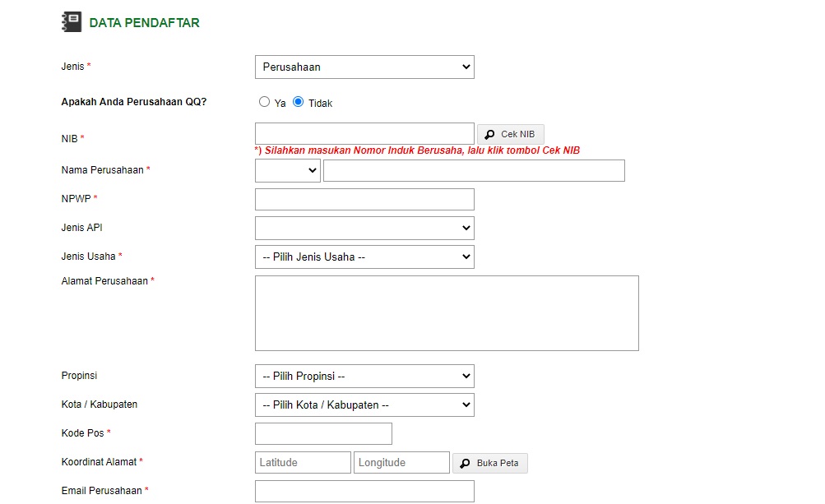The height and width of the screenshot is (504, 825).
Task: Click the Longitude input field
Action: tap(401, 462)
